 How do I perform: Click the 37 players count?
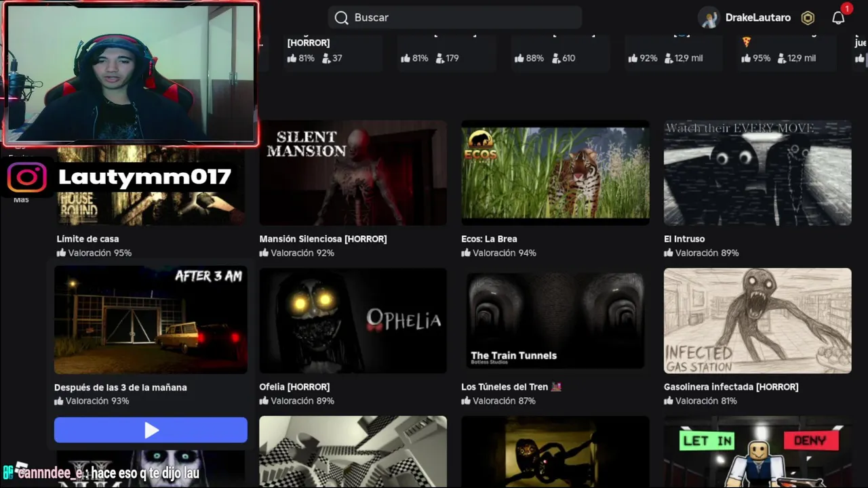pos(332,58)
